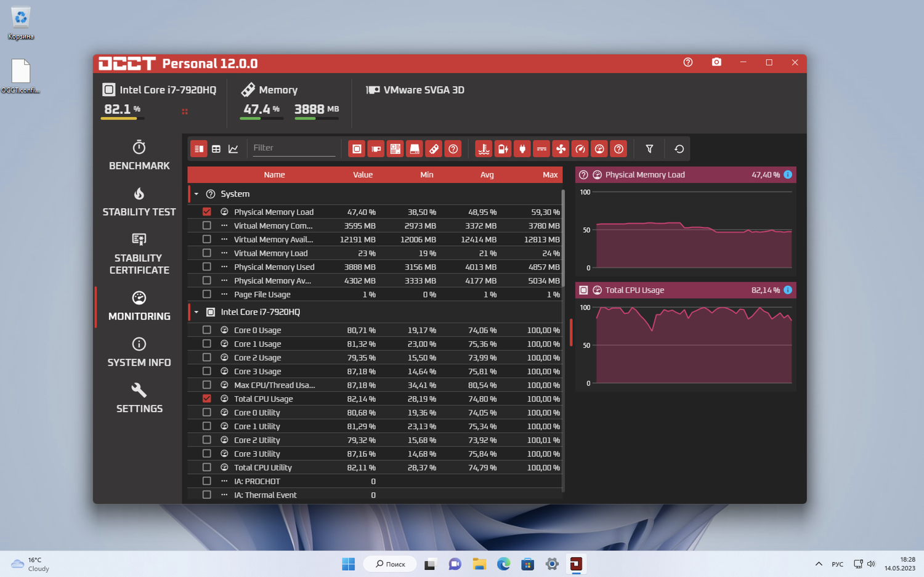Click the funnel filter icon
Image resolution: width=924 pixels, height=577 pixels.
(649, 148)
